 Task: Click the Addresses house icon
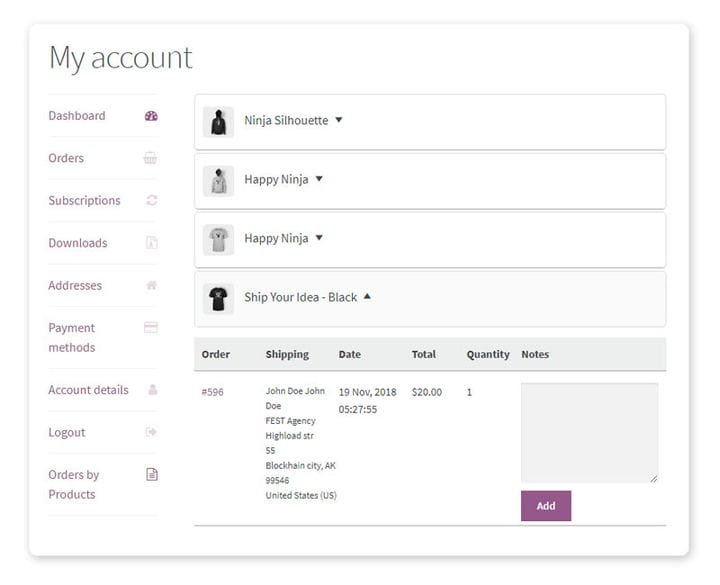[152, 285]
